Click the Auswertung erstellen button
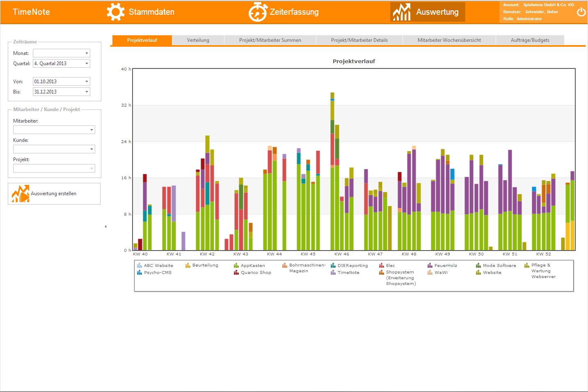Screen dimensions: 588x392 click(54, 194)
